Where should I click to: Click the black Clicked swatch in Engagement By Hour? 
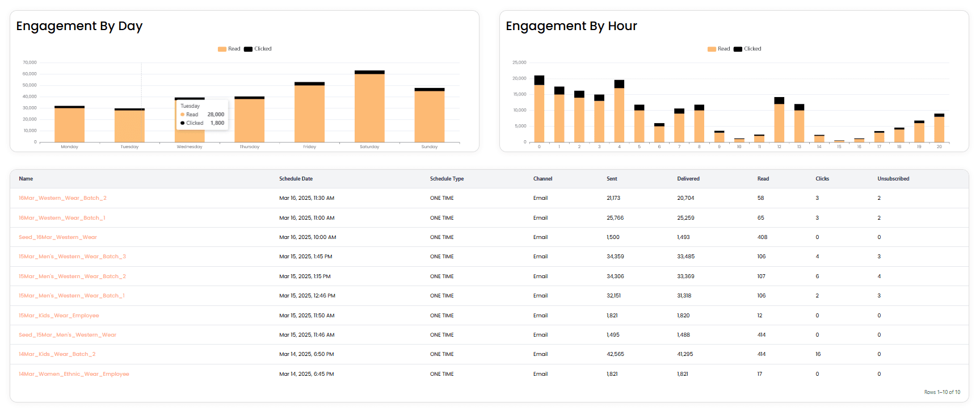[x=738, y=49]
